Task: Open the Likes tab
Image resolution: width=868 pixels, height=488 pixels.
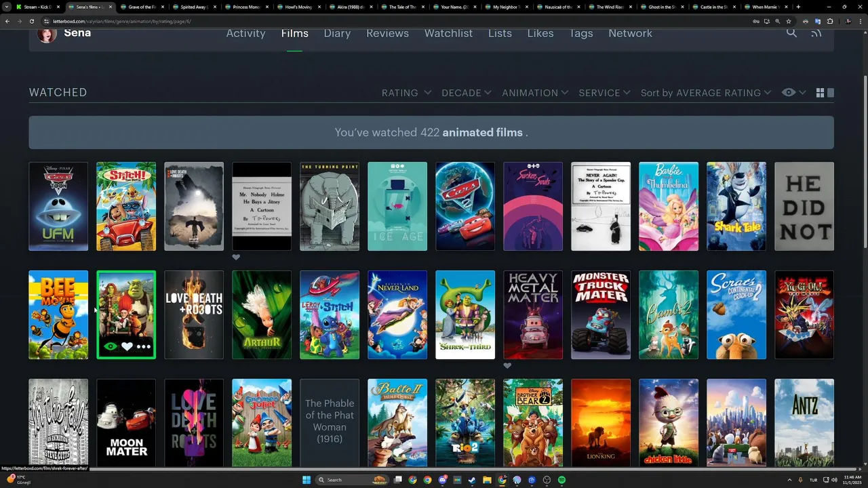Action: pos(540,33)
